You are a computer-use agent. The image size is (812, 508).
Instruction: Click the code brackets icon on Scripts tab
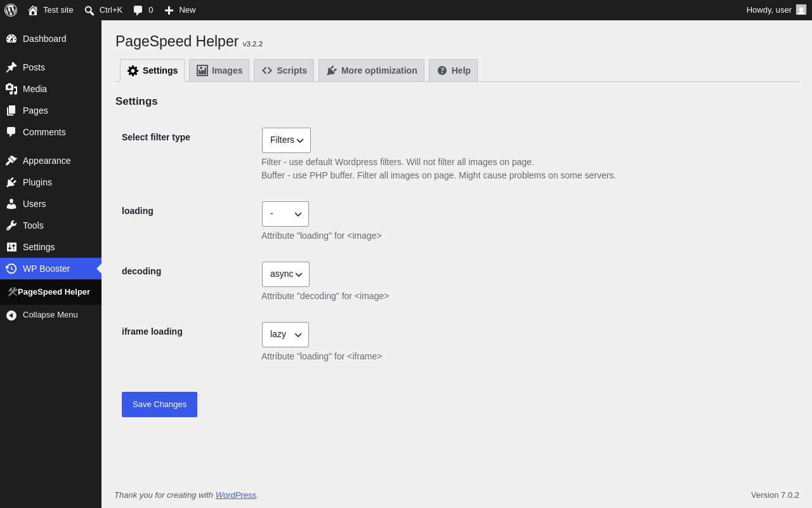(267, 70)
